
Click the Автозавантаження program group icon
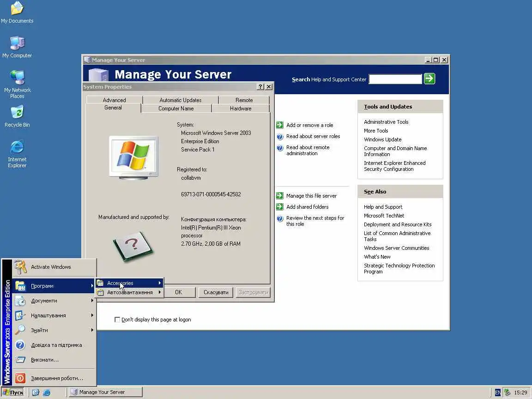pos(100,292)
